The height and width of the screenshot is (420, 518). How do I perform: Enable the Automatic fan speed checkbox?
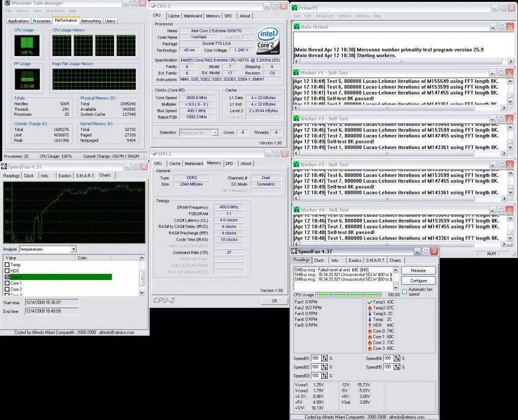click(x=404, y=292)
